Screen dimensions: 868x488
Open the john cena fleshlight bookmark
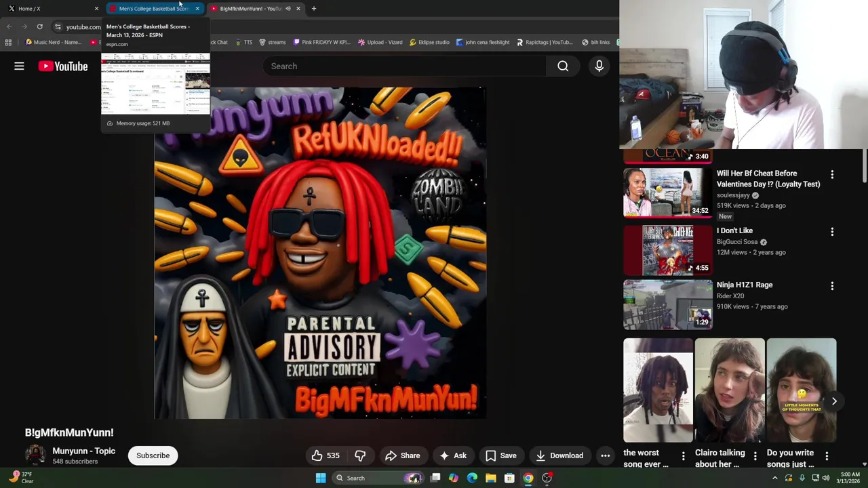[x=483, y=42]
